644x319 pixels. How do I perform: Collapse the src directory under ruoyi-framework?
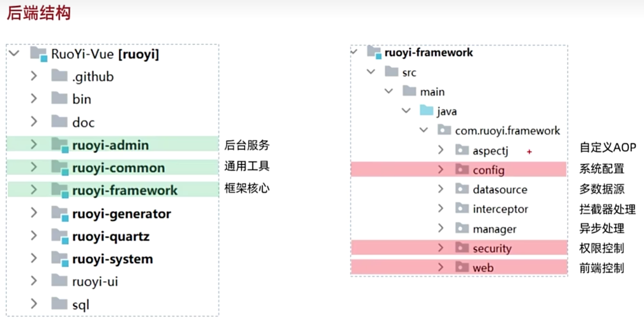click(x=371, y=72)
